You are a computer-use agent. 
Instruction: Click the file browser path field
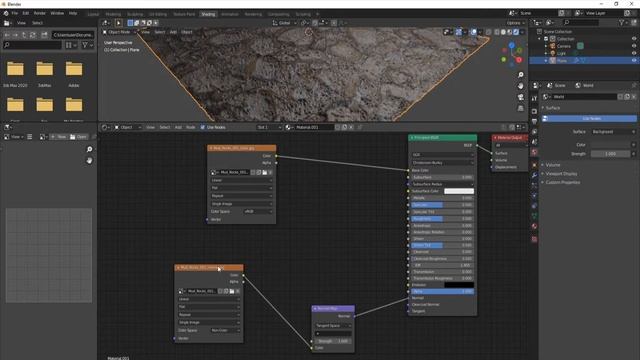tap(73, 35)
